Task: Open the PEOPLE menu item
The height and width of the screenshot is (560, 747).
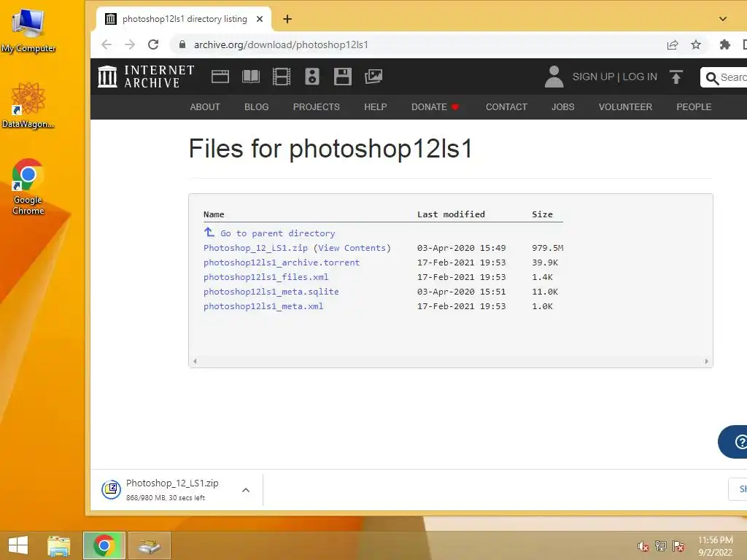Action: click(x=694, y=107)
